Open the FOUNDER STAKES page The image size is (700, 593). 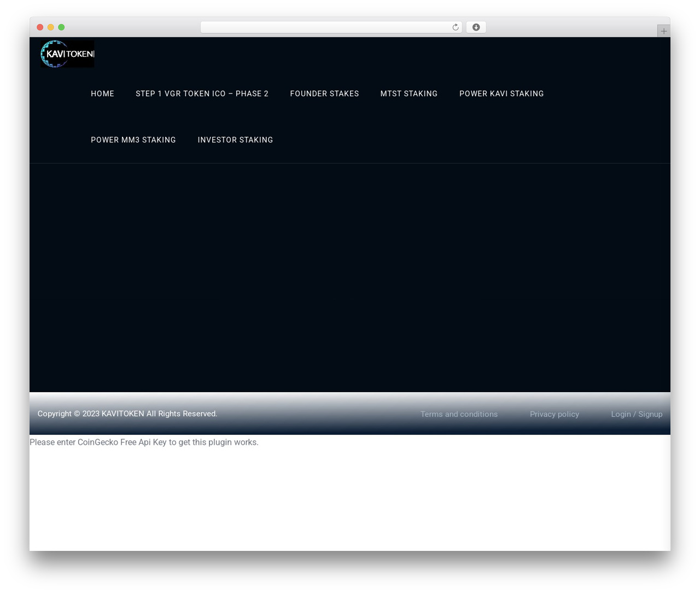click(x=324, y=94)
